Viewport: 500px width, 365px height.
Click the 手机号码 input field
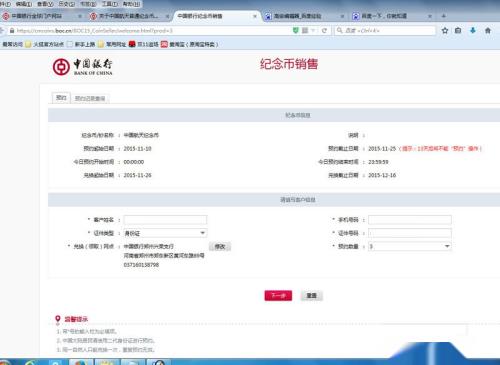point(410,220)
